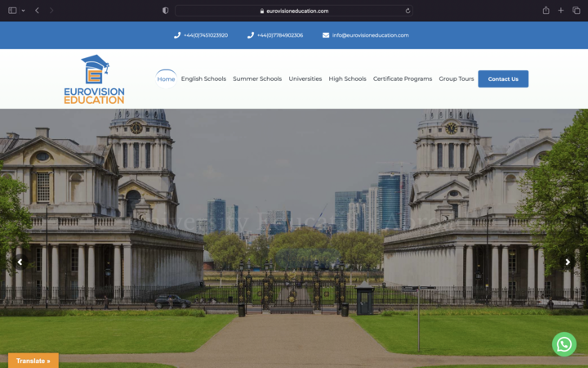588x368 pixels.
Task: Advance slider with right arrow
Action: pyautogui.click(x=568, y=262)
